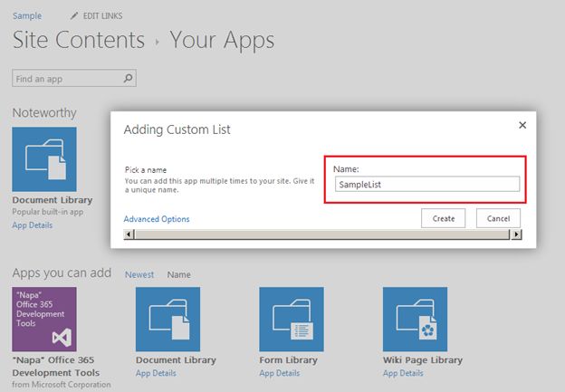The image size is (565, 392).
Task: Click the Cancel button
Action: click(499, 218)
